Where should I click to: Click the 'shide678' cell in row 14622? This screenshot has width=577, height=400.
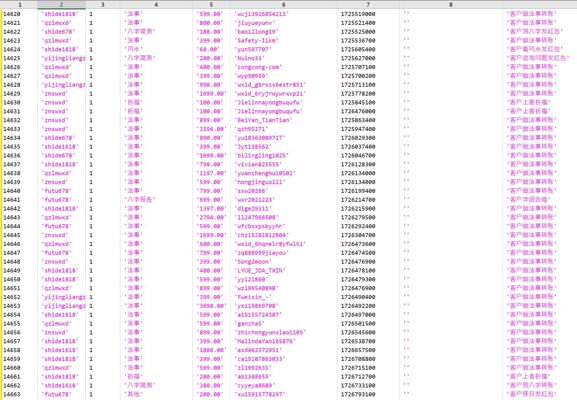click(58, 32)
